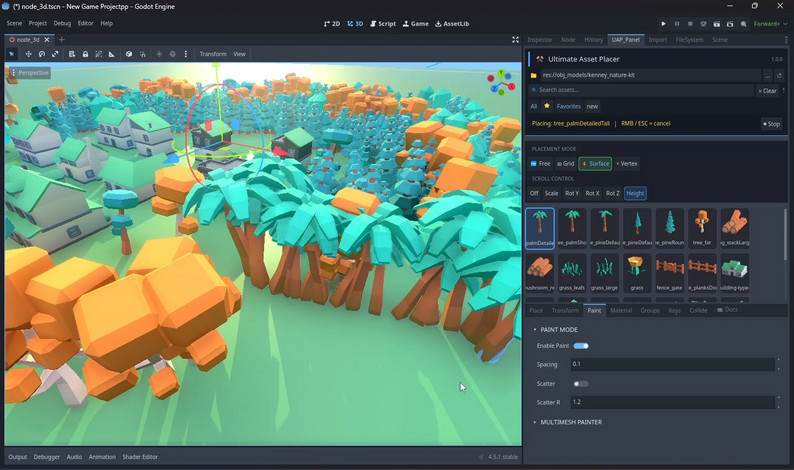The image size is (794, 470).
Task: Stop the running project
Action: pyautogui.click(x=690, y=24)
